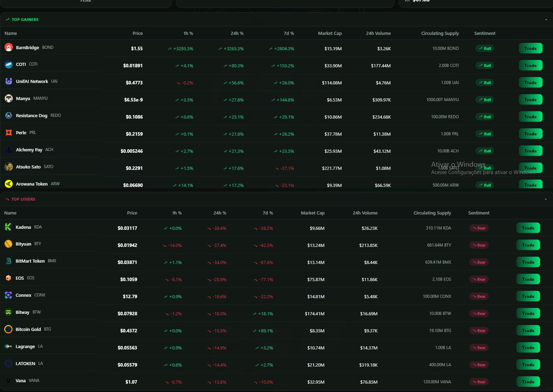Click the Lagrange coin logo
Screen dimensions: 553x392
click(8, 346)
